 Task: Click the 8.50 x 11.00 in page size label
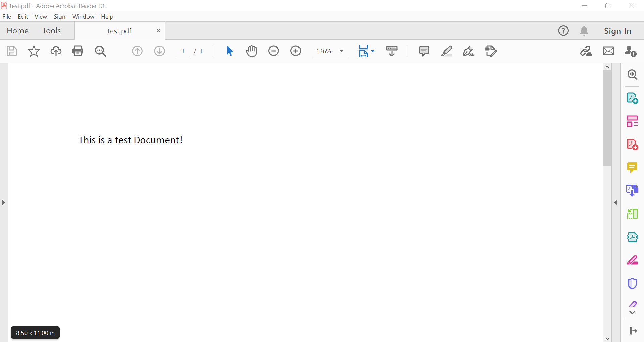[35, 333]
